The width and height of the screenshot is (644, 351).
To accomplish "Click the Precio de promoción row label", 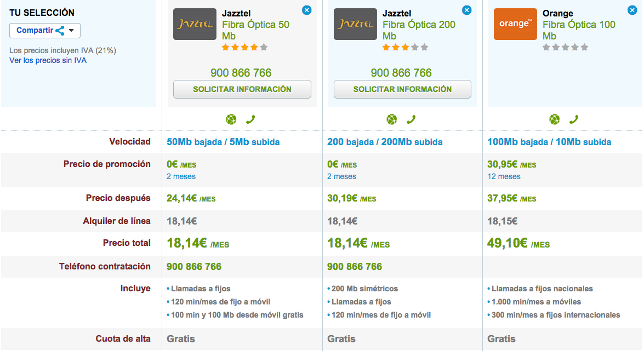I will 107,164.
